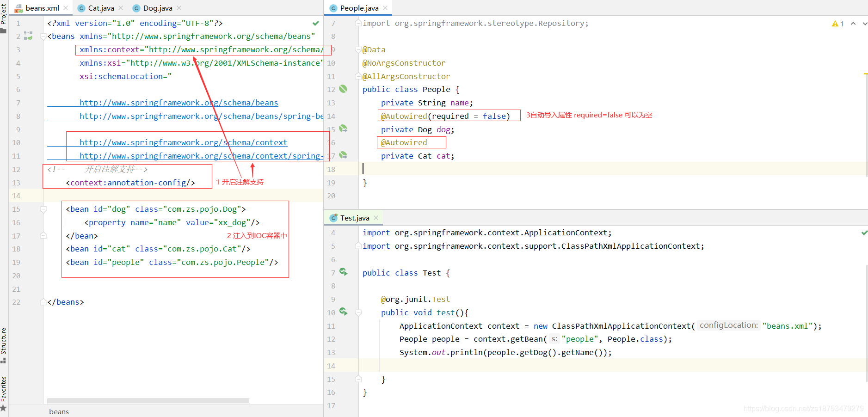Collapse the fold at the @Data annotation
Image resolution: width=868 pixels, height=417 pixels.
click(358, 49)
